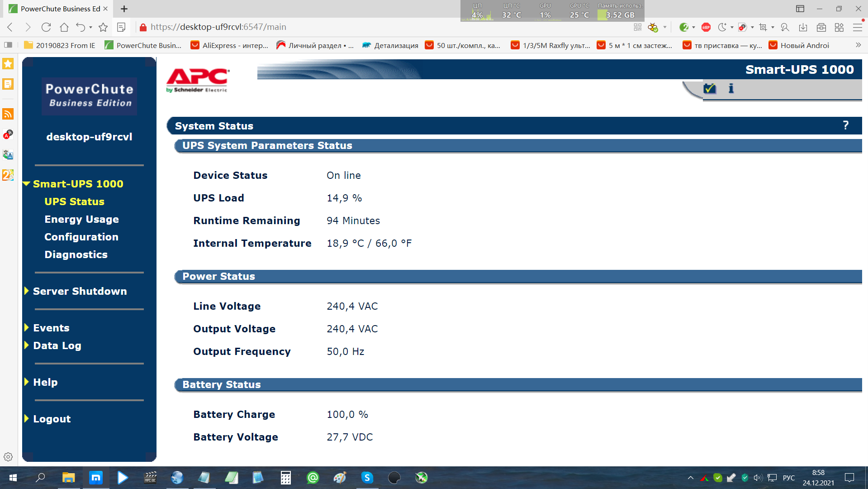Expand the Data Log section
868x489 pixels.
[x=27, y=345]
